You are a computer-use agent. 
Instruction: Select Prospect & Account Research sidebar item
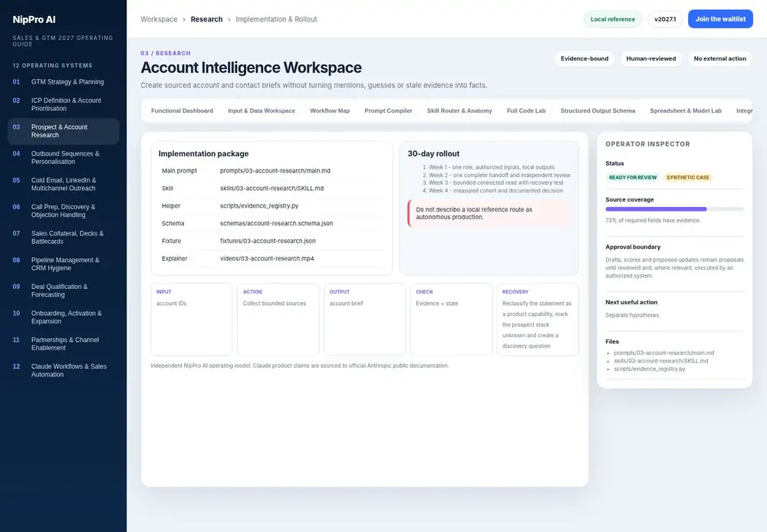click(x=63, y=131)
